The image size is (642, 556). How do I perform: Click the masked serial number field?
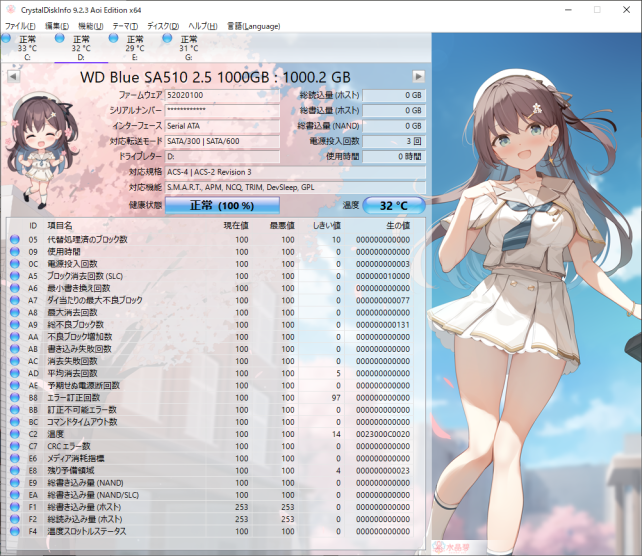pyautogui.click(x=222, y=110)
